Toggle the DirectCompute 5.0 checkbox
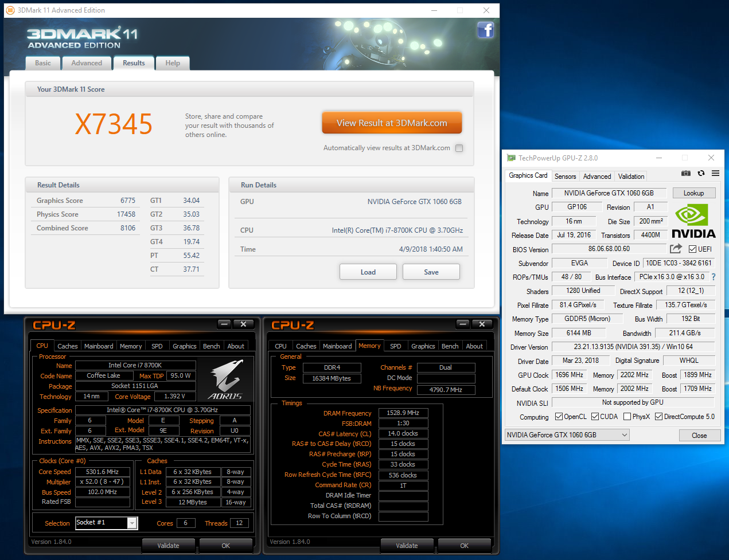 click(658, 417)
